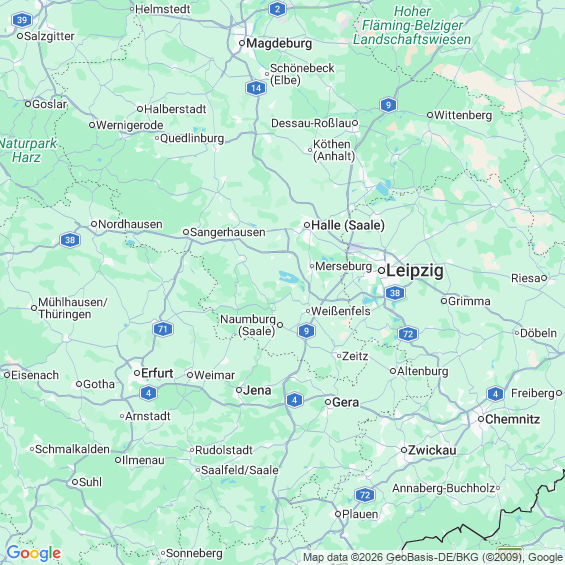Click the A9 shield near Naumburg
565x565 pixels.
coord(306,331)
